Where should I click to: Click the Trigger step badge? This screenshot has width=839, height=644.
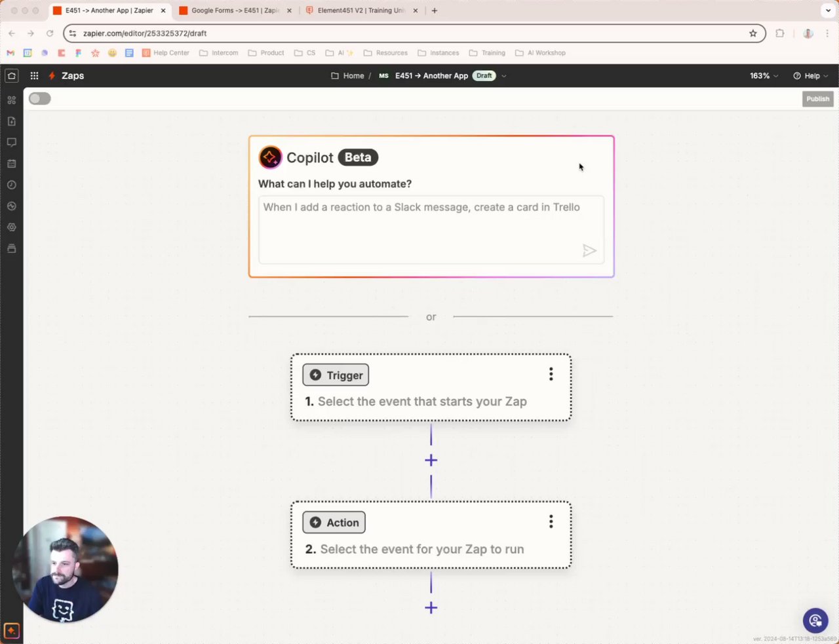point(336,375)
